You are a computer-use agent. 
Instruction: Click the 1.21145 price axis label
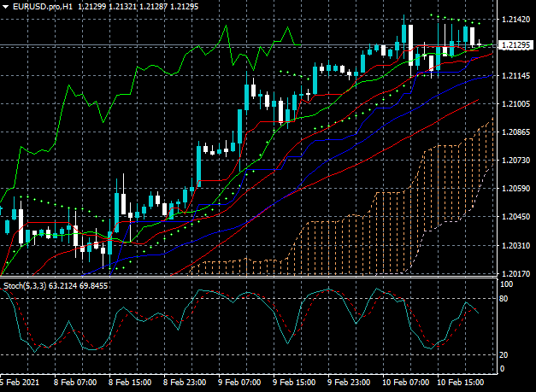point(515,75)
